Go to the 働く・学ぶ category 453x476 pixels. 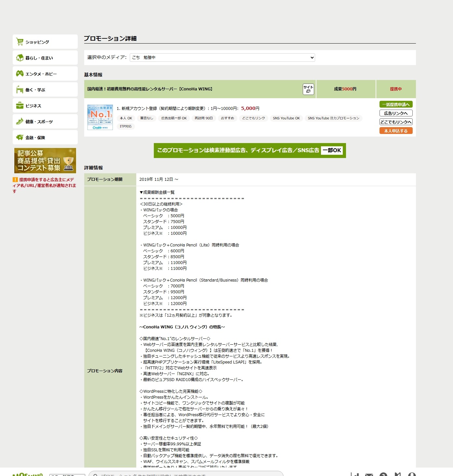click(45, 89)
